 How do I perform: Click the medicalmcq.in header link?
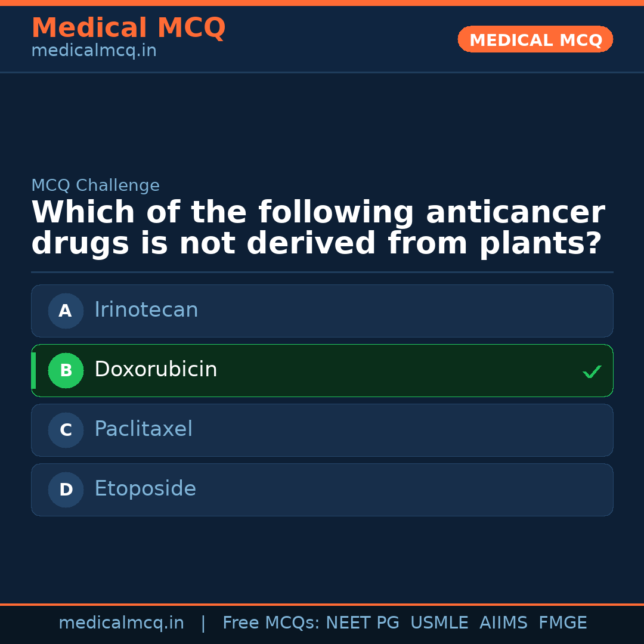pyautogui.click(x=94, y=50)
